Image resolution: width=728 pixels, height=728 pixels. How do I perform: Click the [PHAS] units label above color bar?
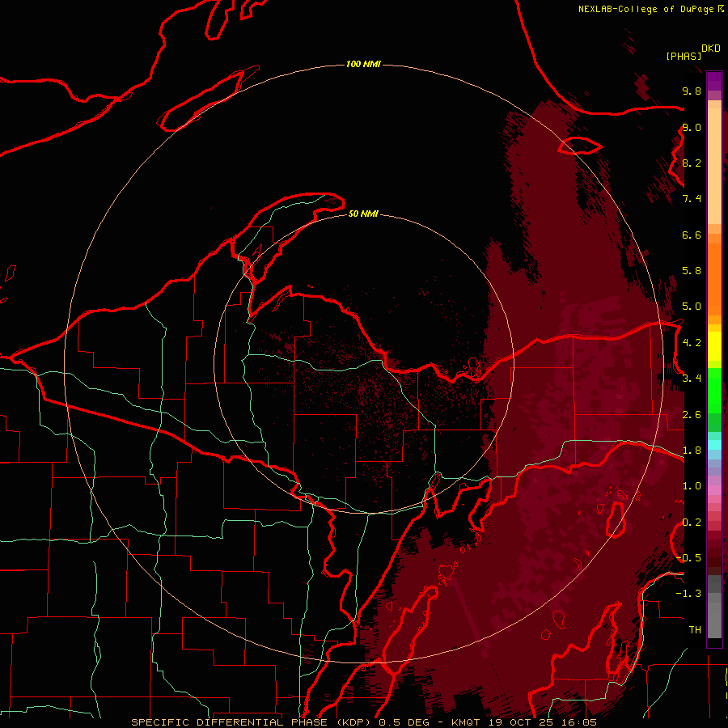(x=684, y=56)
